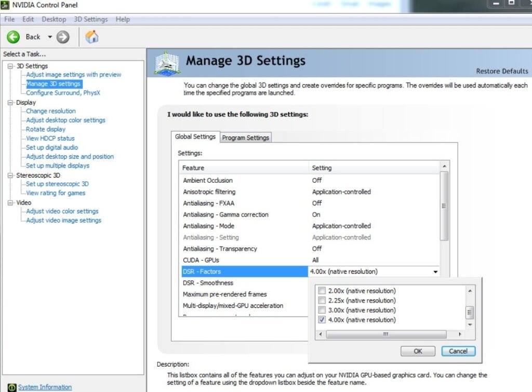Select the Anisotropic filtering feature row
This screenshot has width=532, height=392.
[311, 192]
